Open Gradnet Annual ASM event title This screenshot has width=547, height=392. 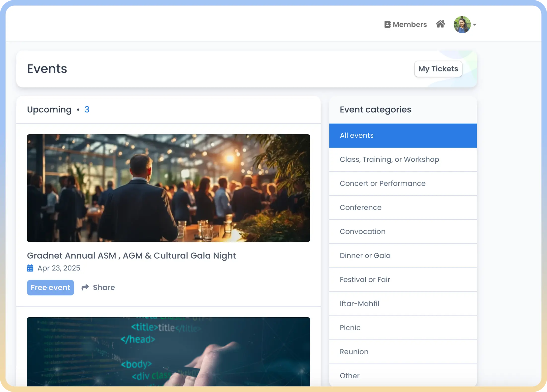click(131, 256)
